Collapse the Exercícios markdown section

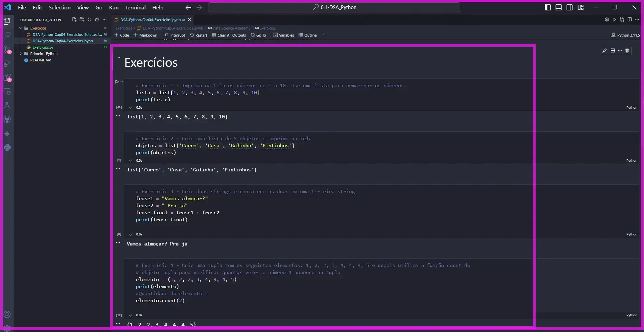point(118,57)
